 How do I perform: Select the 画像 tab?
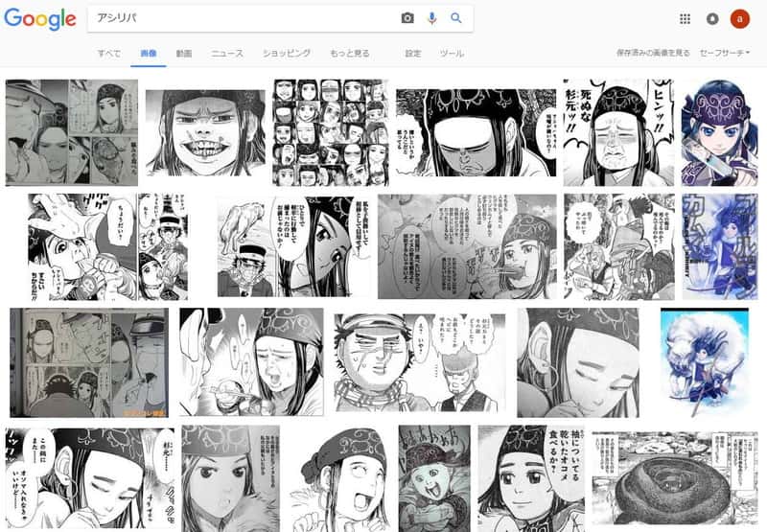(x=149, y=54)
